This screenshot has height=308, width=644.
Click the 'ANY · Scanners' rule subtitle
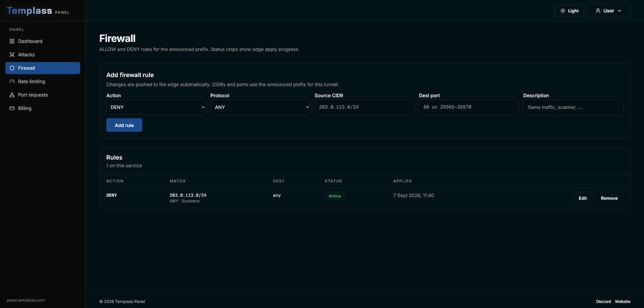pyautogui.click(x=184, y=201)
